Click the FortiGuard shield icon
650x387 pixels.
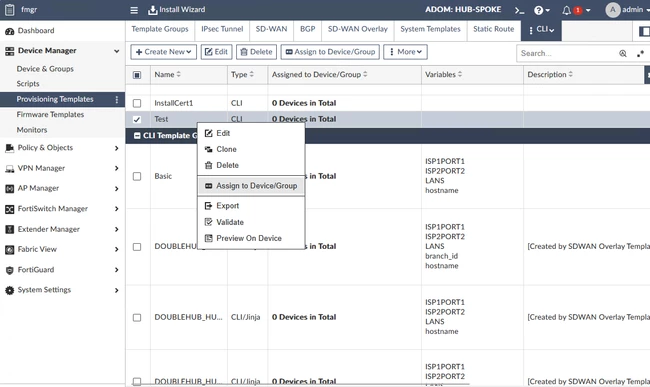coord(9,270)
